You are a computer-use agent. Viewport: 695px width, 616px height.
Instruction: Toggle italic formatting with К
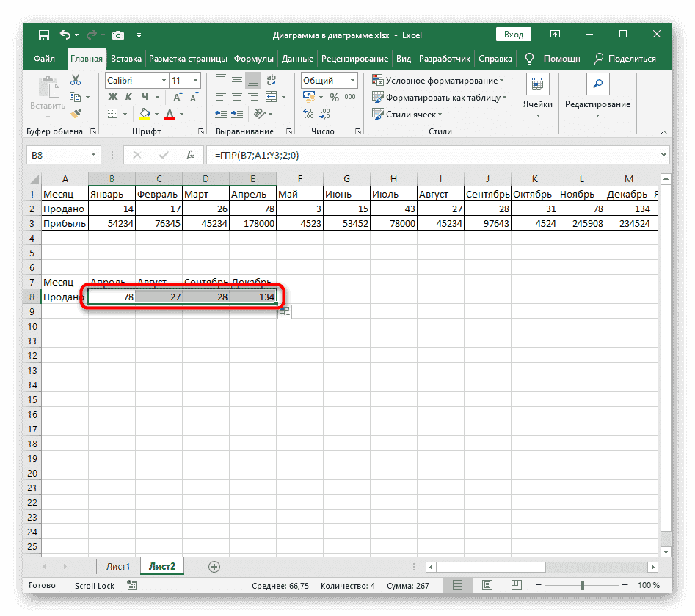point(129,95)
